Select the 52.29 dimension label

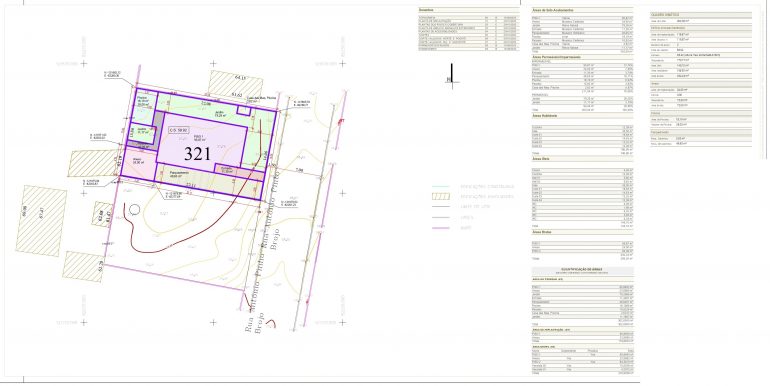point(101,266)
